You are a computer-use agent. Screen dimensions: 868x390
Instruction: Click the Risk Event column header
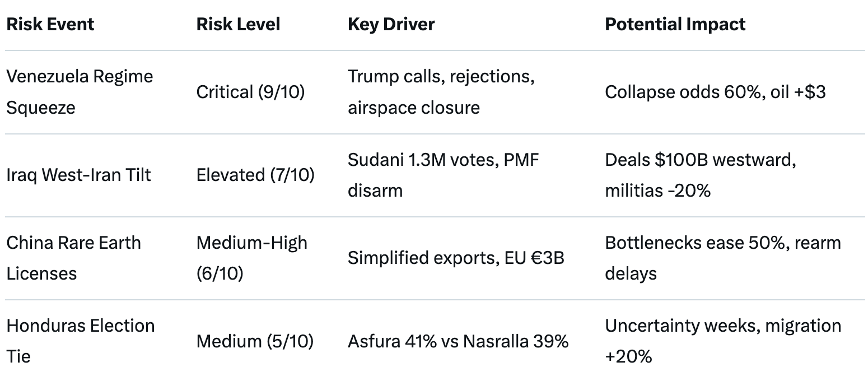pos(50,24)
